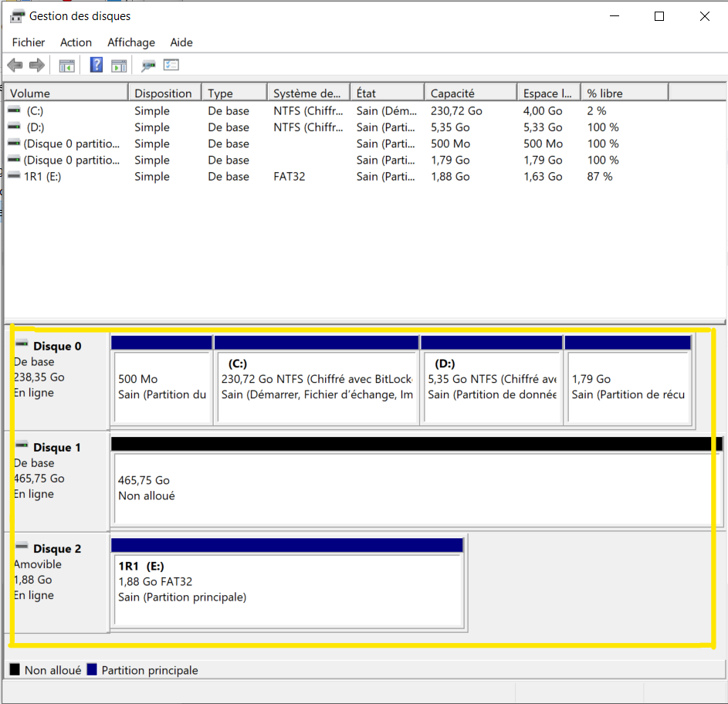This screenshot has width=728, height=704.
Task: Click the black Non alloué legend swatch
Action: coord(15,670)
